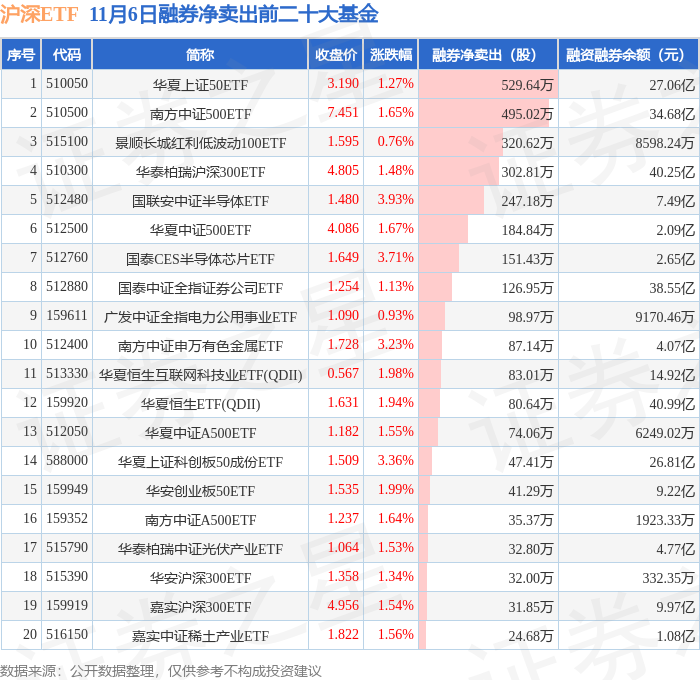Select code 510300 in the table
The image size is (700, 680).
coord(67,171)
